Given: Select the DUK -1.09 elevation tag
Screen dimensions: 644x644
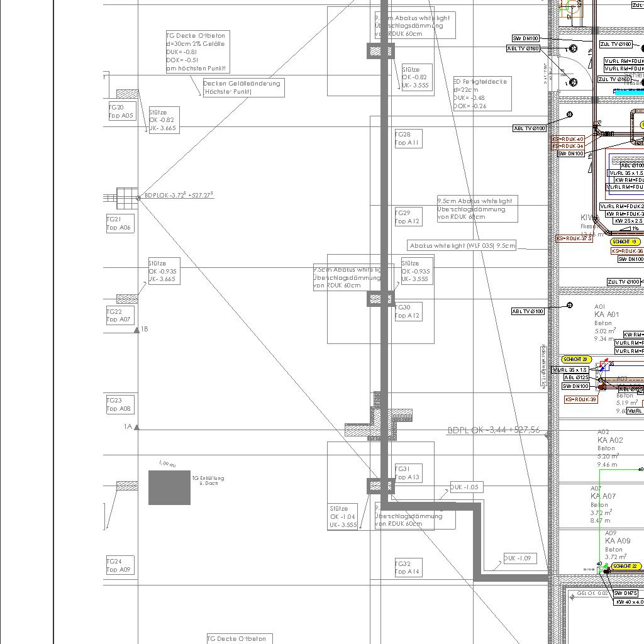Looking at the screenshot, I should pyautogui.click(x=519, y=558).
